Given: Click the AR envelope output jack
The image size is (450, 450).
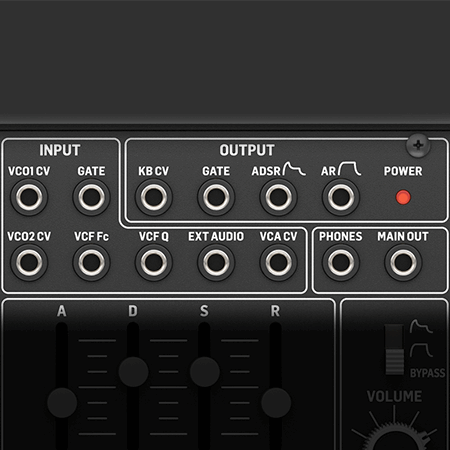Looking at the screenshot, I should (341, 197).
